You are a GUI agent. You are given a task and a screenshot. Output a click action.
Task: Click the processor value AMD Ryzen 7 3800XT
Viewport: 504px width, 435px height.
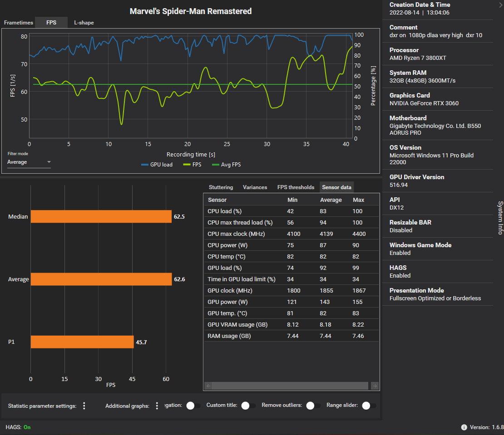418,58
